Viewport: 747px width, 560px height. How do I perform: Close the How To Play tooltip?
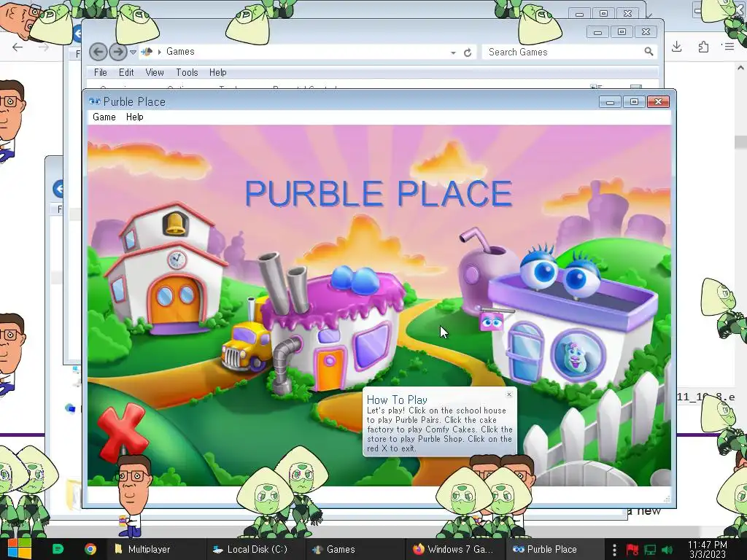click(509, 394)
